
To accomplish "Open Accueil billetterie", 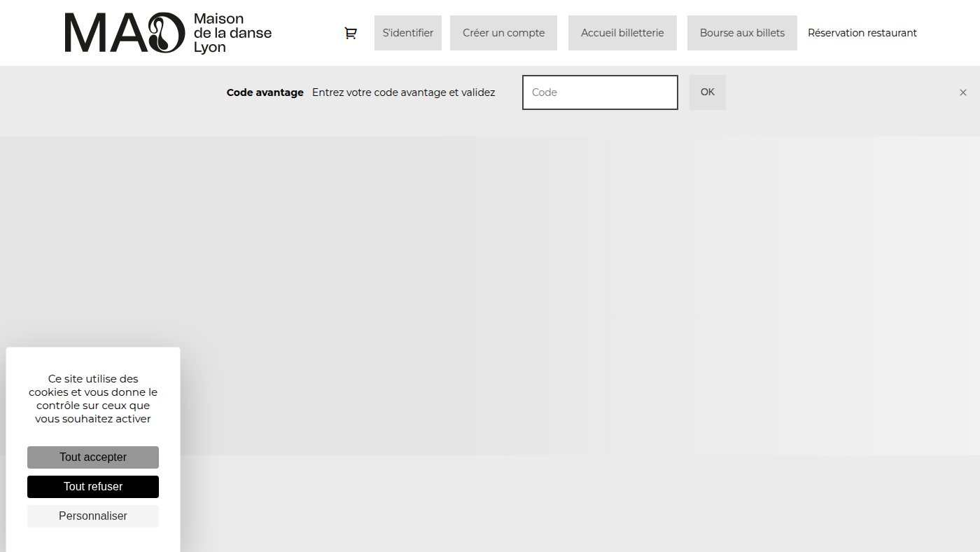I will pyautogui.click(x=622, y=33).
